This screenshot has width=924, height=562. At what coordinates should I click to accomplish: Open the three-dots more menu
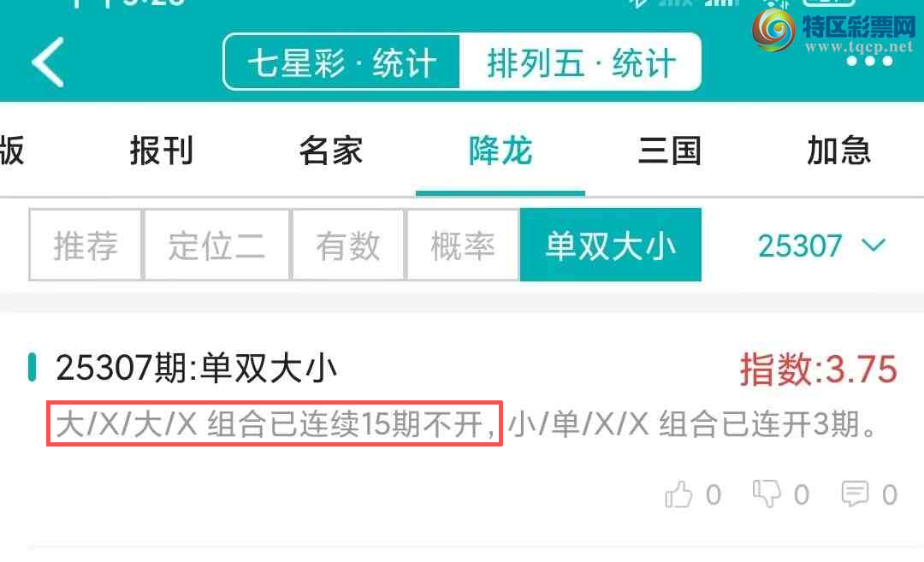tap(870, 62)
